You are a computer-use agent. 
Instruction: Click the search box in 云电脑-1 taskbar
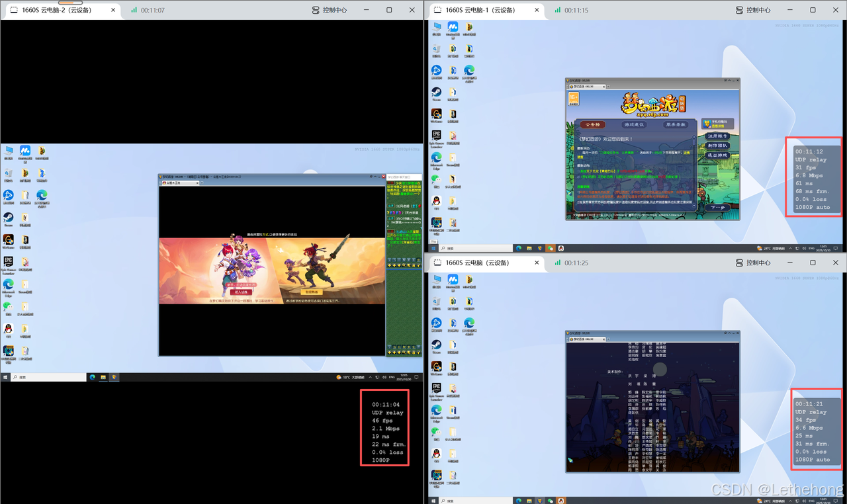tap(476, 248)
